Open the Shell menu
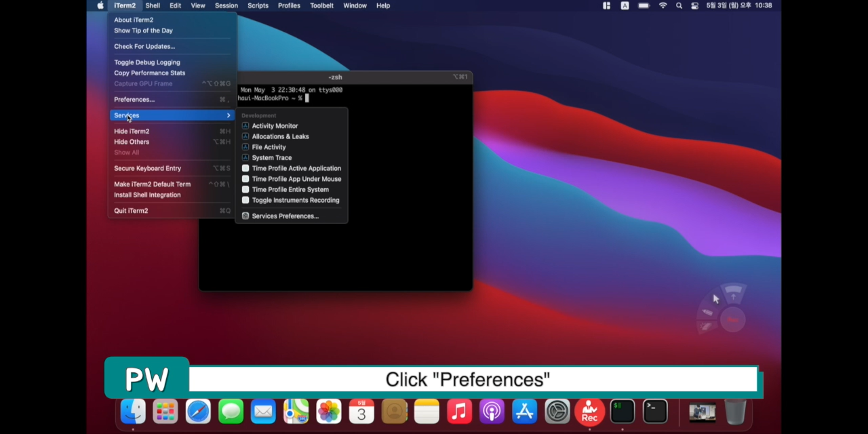The width and height of the screenshot is (868, 434). click(153, 5)
